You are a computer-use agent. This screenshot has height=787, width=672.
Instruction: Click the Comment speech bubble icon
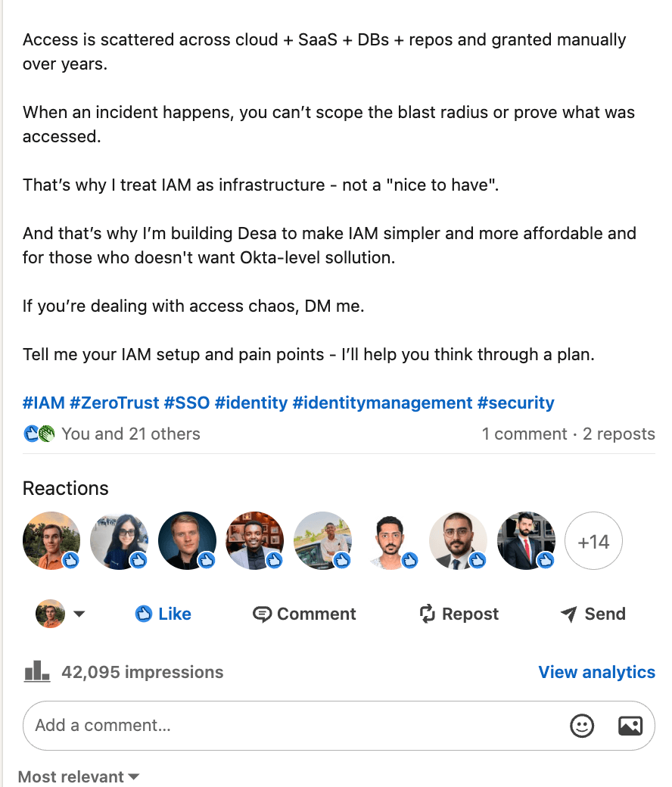263,614
